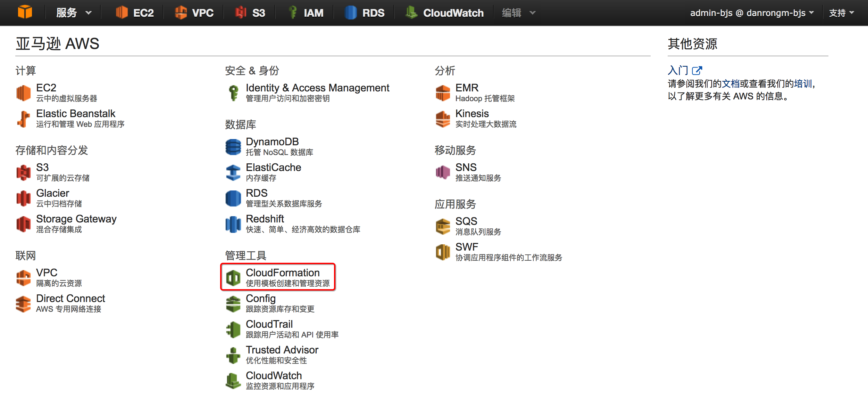Screen dimensions: 868x399
Task: Open the Glacier service link
Action: [53, 193]
